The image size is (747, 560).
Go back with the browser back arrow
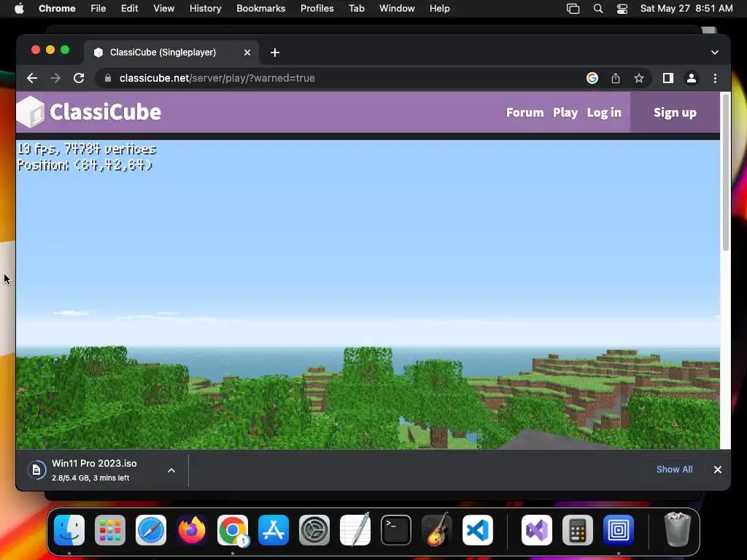point(32,78)
